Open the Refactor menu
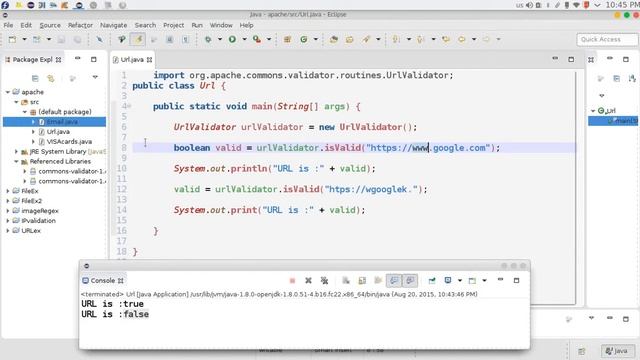Screen dimensions: 640x360 (80, 25)
